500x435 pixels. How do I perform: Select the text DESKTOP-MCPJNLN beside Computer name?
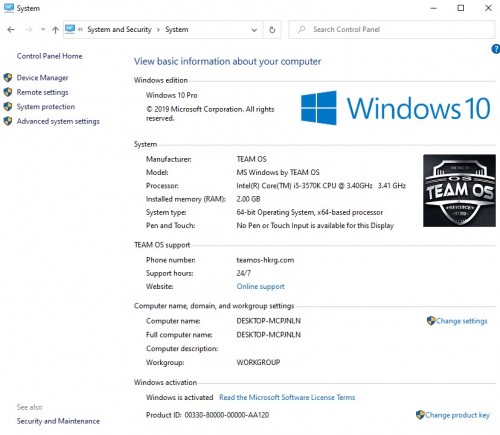268,321
